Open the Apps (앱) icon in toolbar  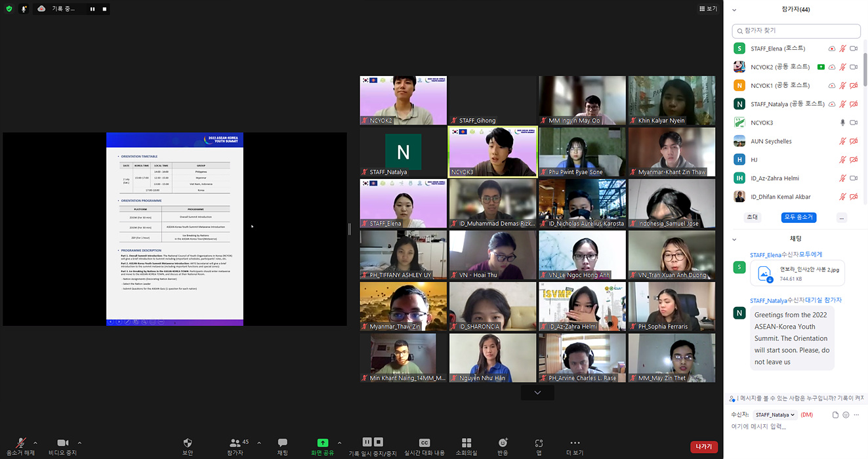(539, 444)
